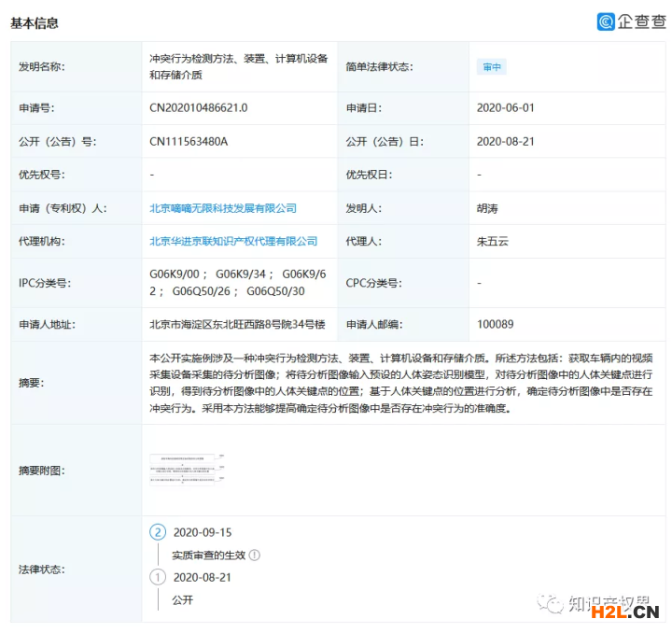The width and height of the screenshot is (672, 633).
Task: Open agency link 北京华进京联知识产权代理有限公司
Action: tap(233, 241)
